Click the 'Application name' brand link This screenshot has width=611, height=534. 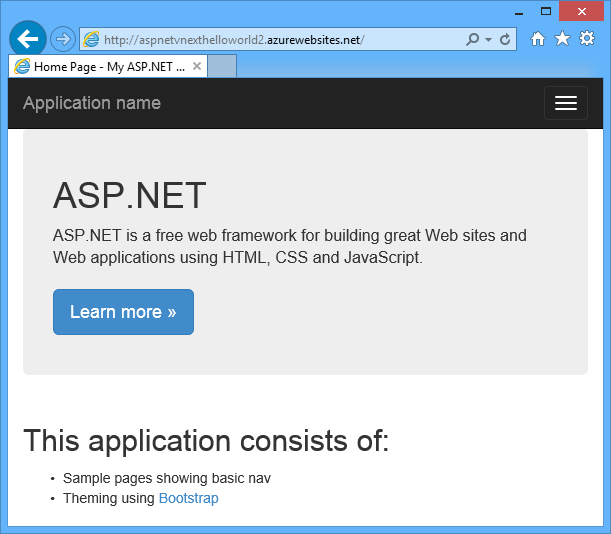click(x=92, y=103)
